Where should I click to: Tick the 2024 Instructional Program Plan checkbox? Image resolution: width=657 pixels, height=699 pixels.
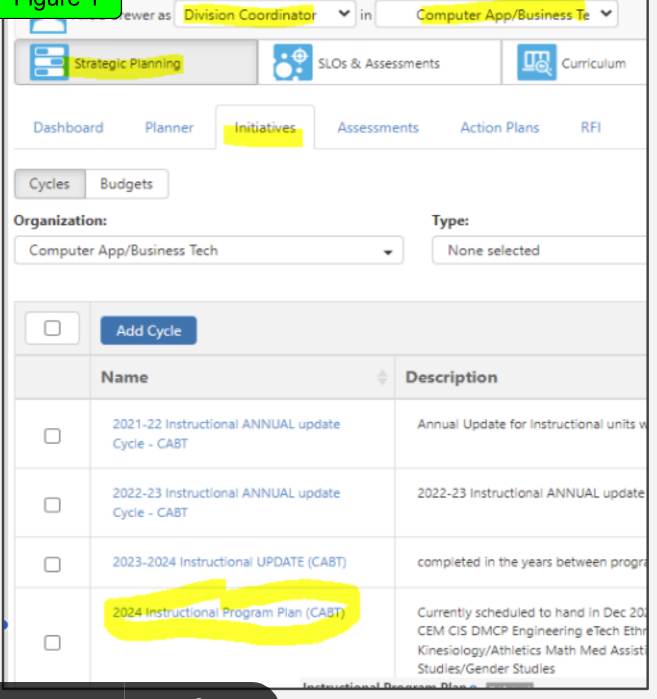(x=52, y=642)
